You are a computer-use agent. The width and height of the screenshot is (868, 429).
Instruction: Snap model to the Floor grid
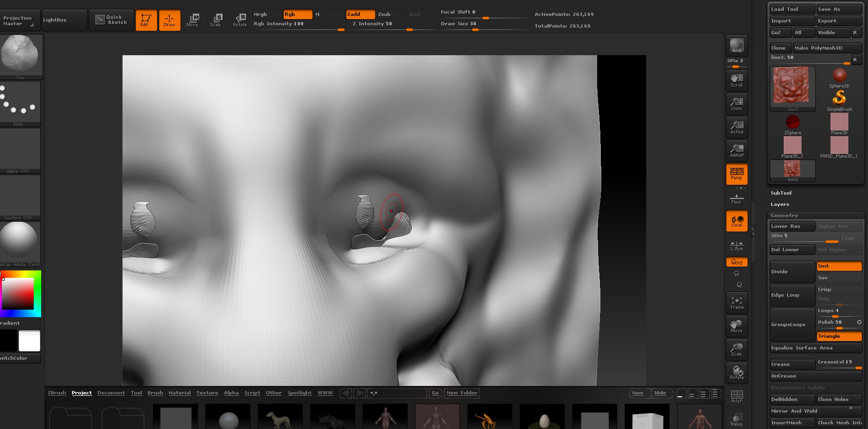point(737,198)
